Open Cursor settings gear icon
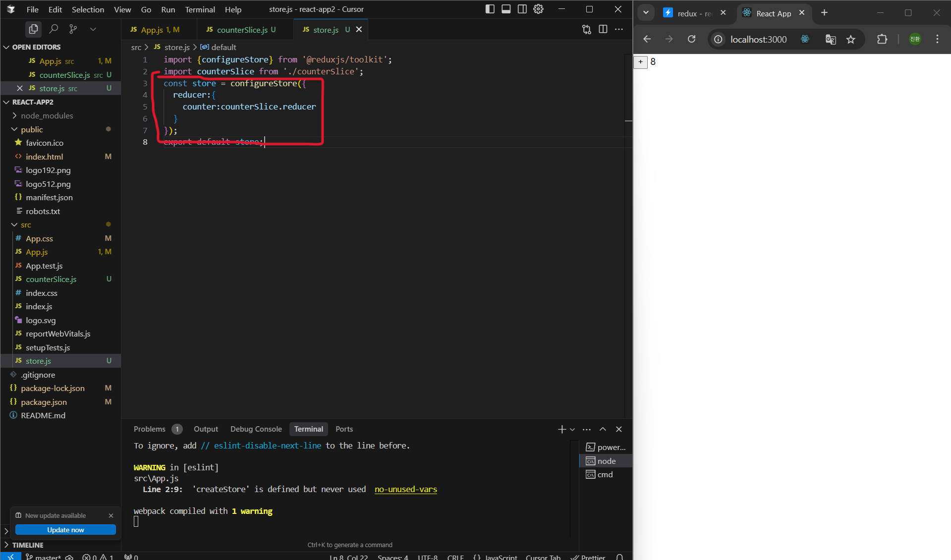 [539, 9]
